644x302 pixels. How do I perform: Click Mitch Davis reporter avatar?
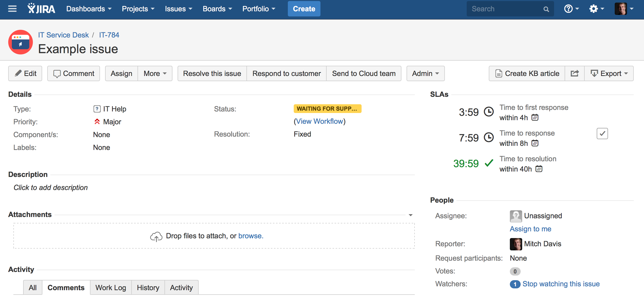point(516,244)
